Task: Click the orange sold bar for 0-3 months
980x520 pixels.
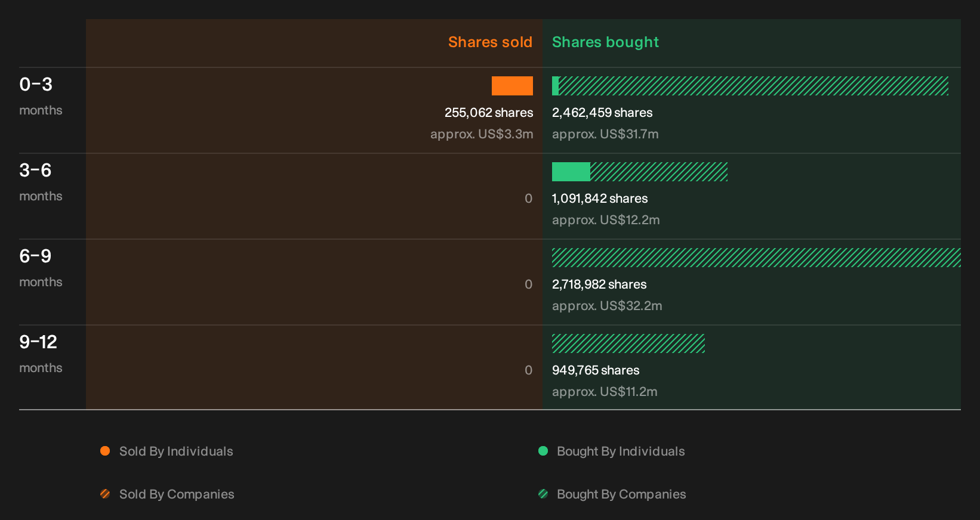Action: (x=512, y=86)
